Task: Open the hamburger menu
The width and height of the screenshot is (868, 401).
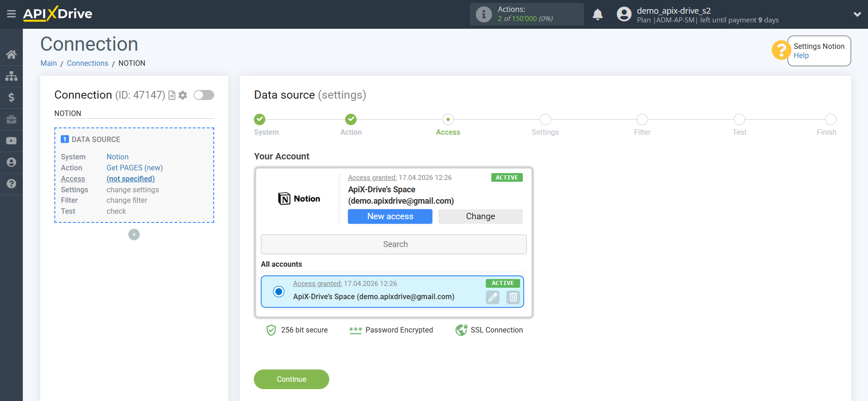Action: pos(11,14)
